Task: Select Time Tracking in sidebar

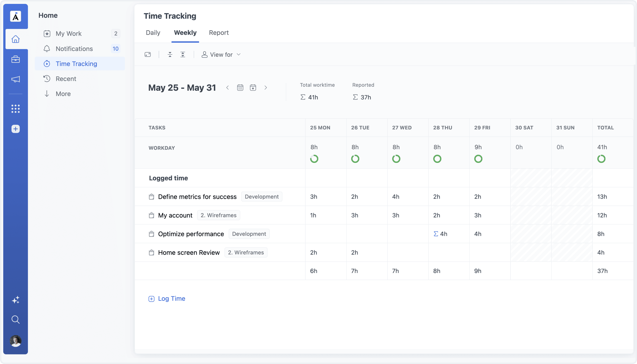Action: pyautogui.click(x=80, y=63)
